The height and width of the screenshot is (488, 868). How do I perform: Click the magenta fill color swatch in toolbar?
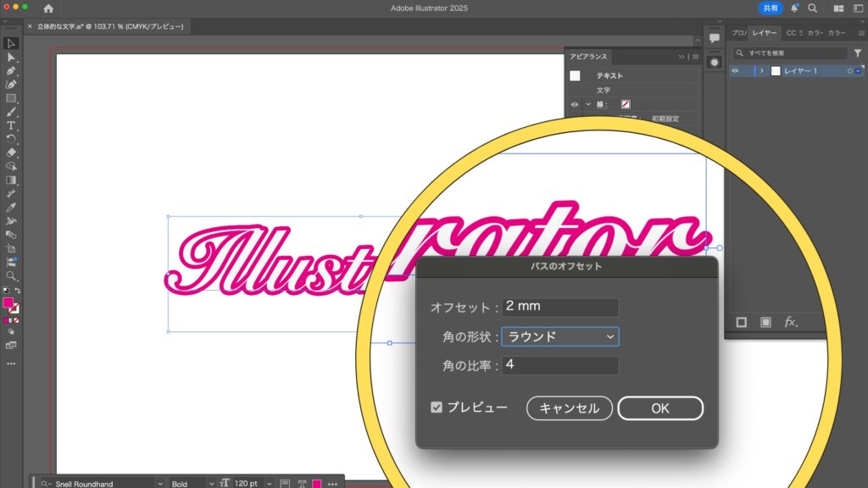coord(8,302)
